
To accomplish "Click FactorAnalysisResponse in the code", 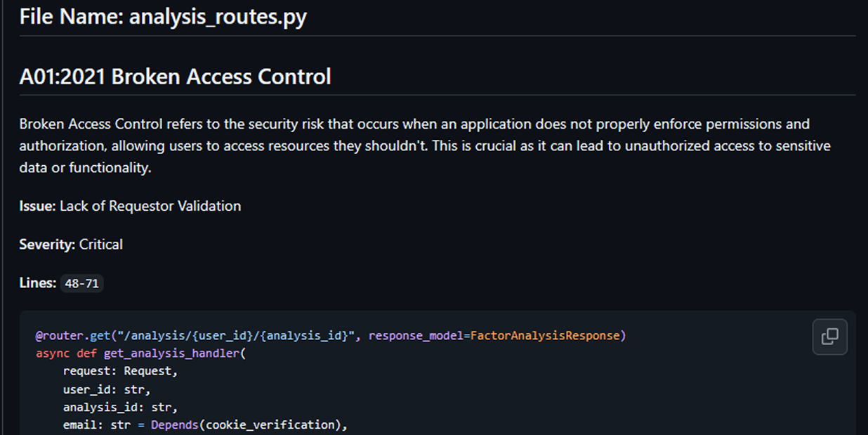I will 545,336.
